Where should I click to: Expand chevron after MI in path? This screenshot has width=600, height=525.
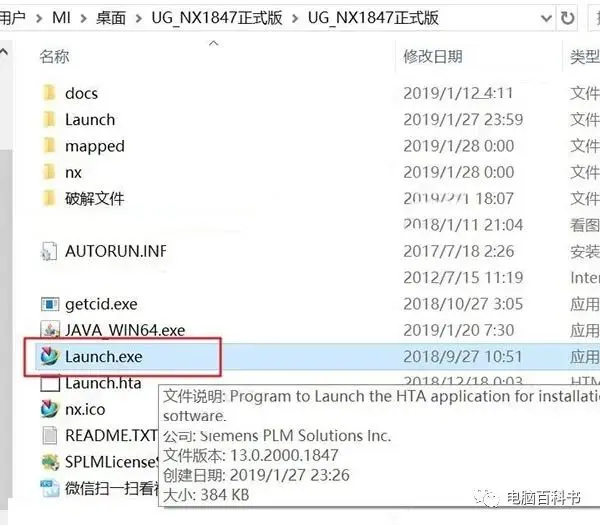[83, 18]
